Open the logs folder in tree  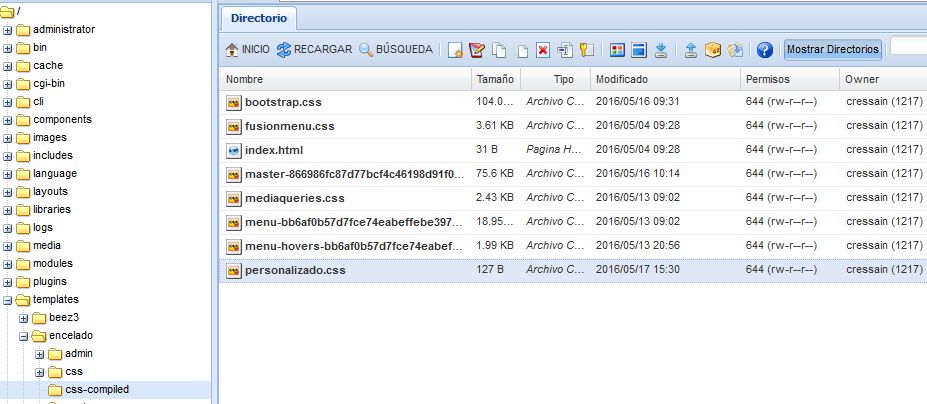(x=43, y=228)
